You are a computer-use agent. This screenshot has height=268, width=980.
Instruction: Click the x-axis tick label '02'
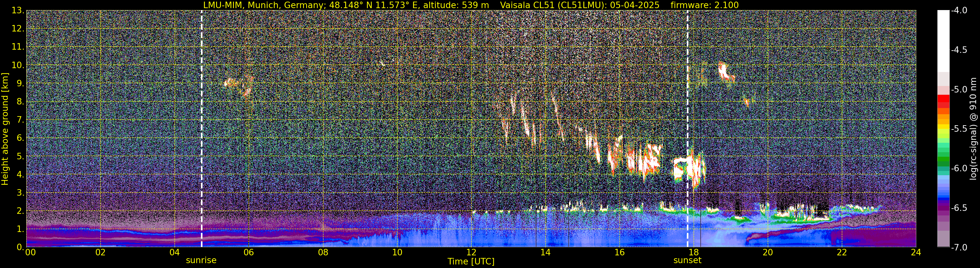pos(100,252)
